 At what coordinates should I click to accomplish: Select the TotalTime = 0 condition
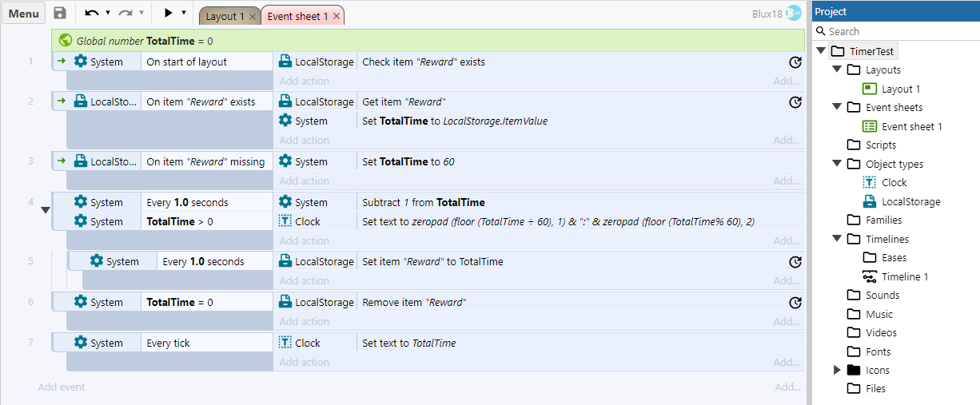207,302
